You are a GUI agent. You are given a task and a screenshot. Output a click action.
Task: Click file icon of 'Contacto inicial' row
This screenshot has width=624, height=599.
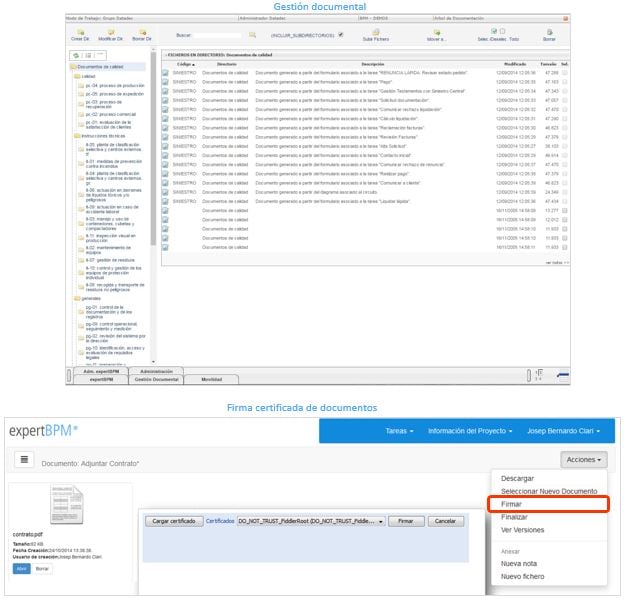coord(165,155)
